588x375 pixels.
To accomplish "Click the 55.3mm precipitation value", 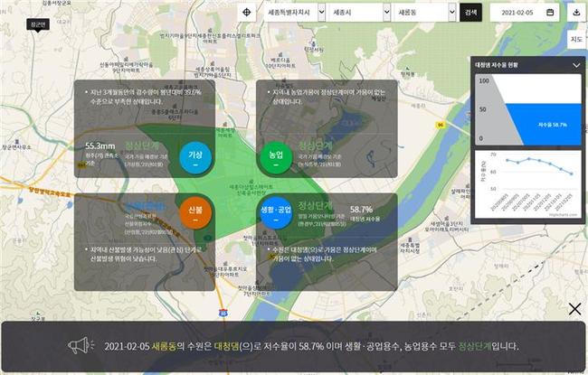I will [x=100, y=145].
